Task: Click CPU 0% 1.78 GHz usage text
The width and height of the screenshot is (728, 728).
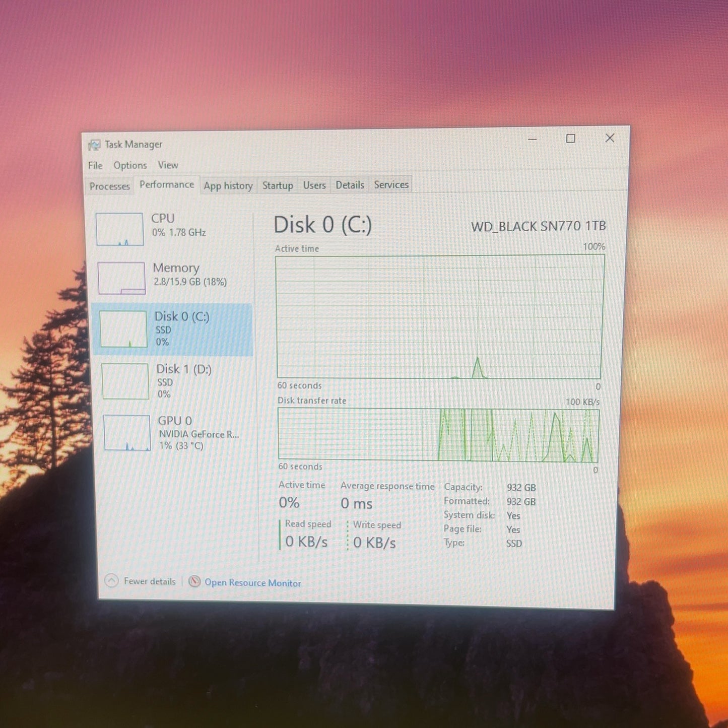Action: [179, 233]
